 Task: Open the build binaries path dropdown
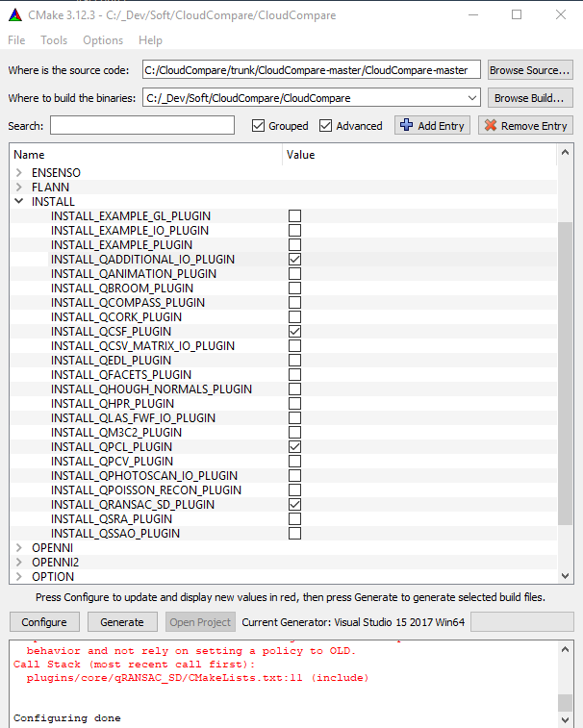(x=472, y=98)
